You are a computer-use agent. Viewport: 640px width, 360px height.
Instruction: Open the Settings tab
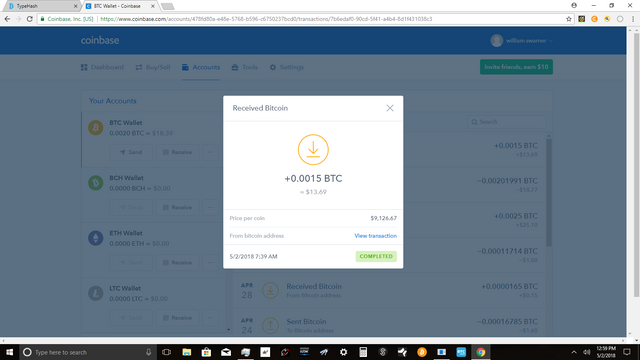point(287,67)
